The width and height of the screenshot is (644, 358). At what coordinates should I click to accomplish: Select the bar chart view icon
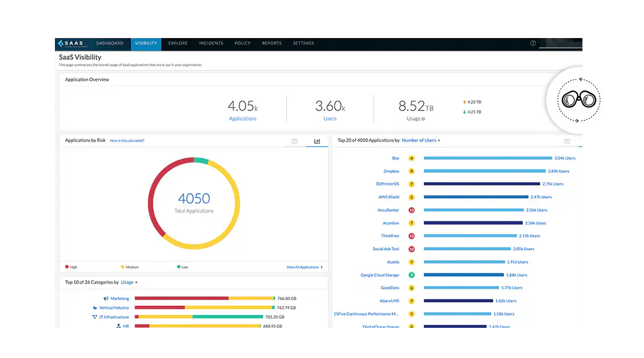click(316, 141)
